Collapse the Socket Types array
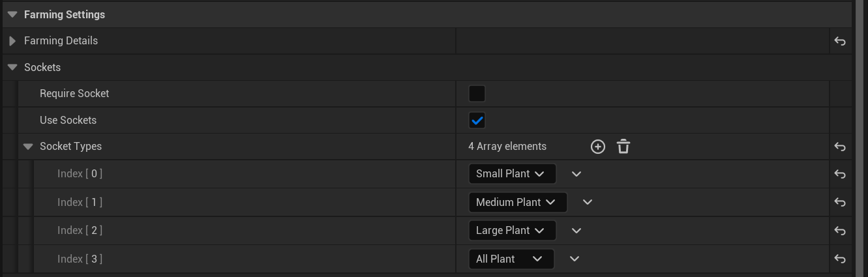The image size is (868, 277). click(28, 147)
